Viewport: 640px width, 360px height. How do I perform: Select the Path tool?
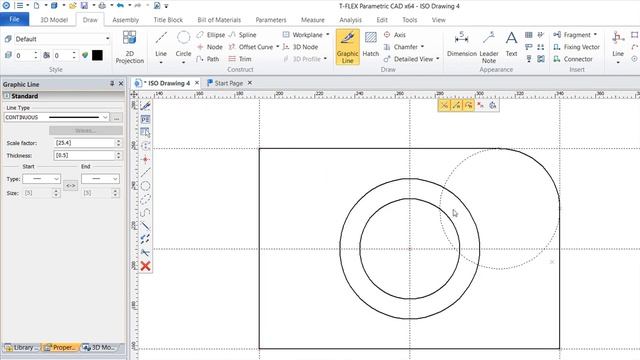[208, 59]
